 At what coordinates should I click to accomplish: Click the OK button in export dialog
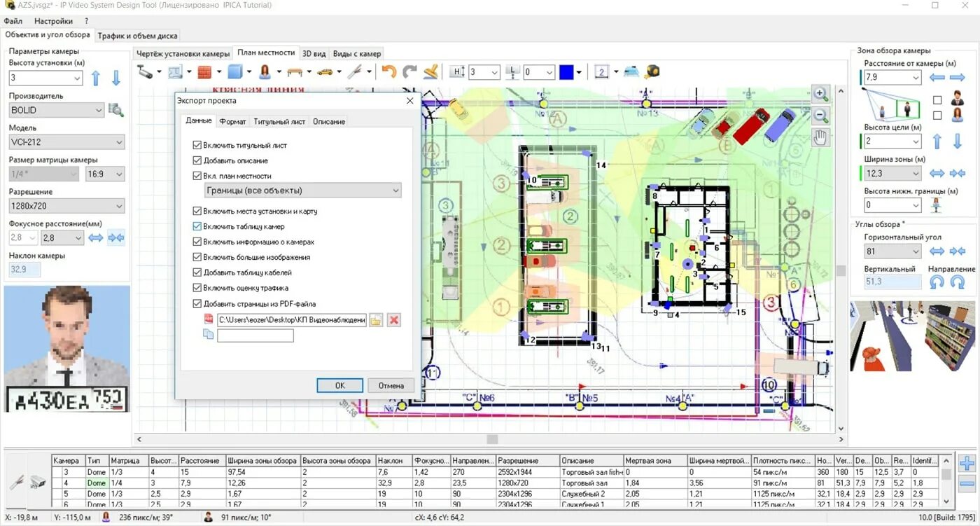339,385
